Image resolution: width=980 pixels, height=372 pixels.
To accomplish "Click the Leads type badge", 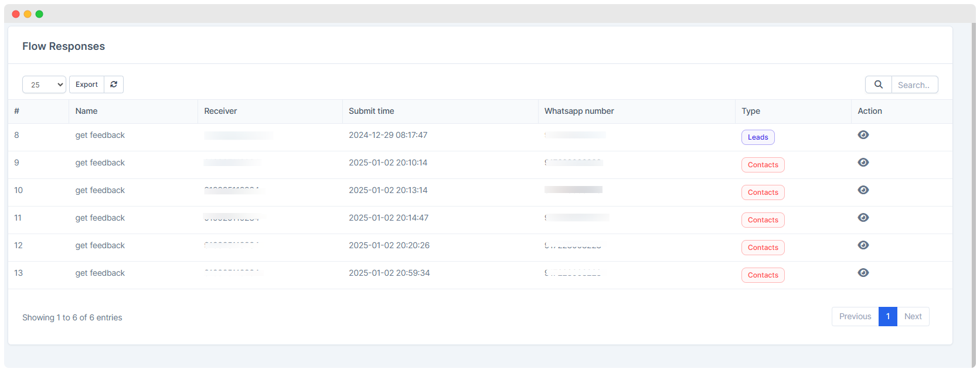I will [757, 137].
